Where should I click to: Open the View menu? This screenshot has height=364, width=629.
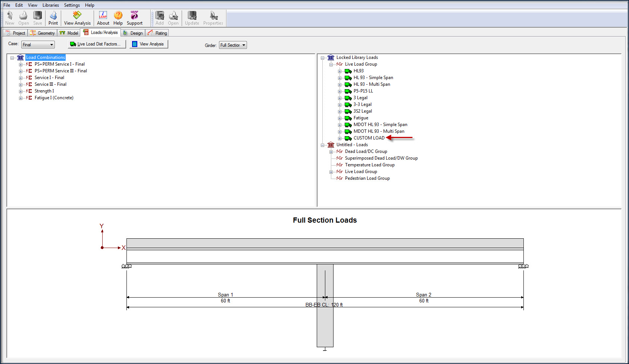coord(32,5)
